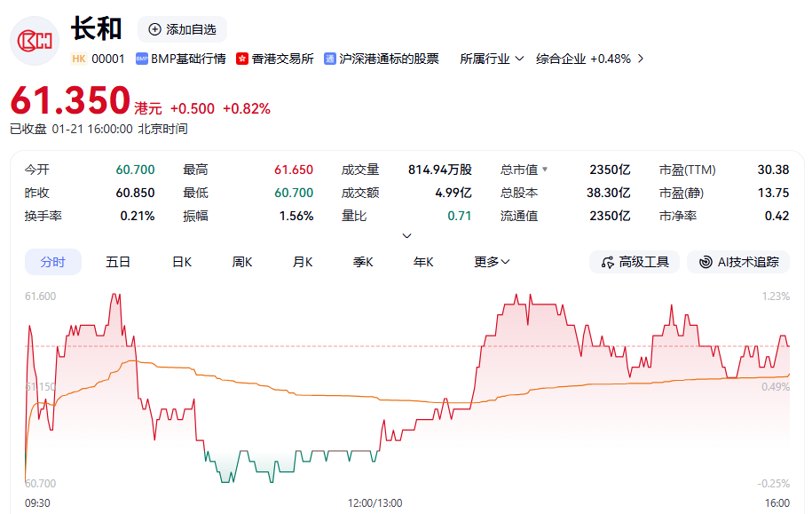Click the CK Hutchison company logo
812x514 pixels.
35,41
